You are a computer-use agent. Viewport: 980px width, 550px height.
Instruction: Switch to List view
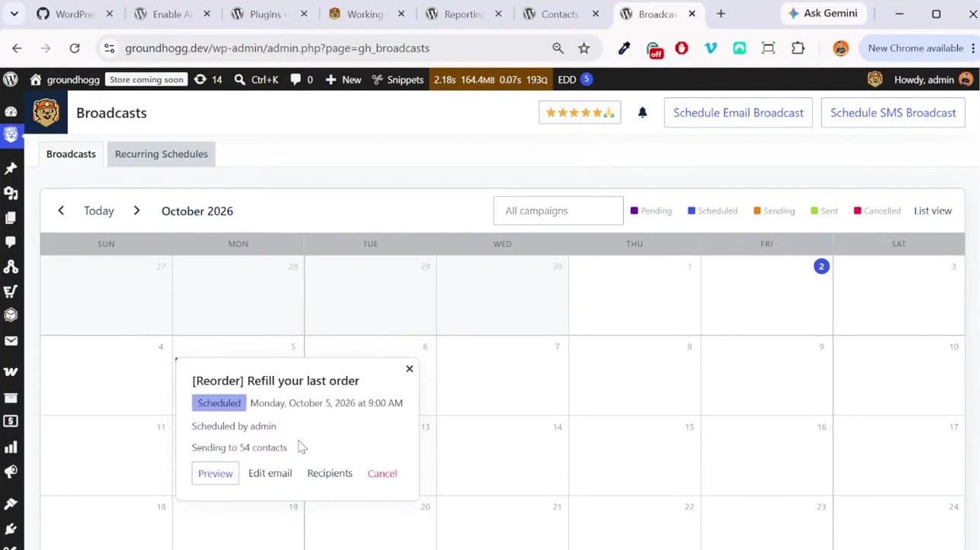coord(933,210)
